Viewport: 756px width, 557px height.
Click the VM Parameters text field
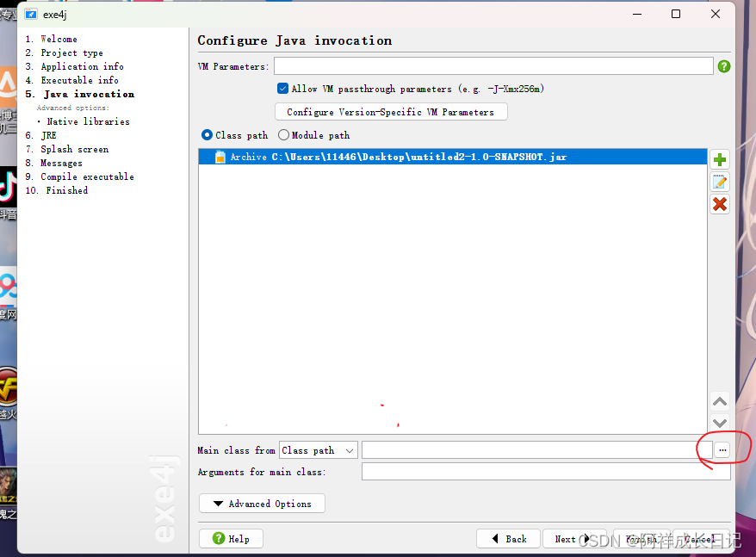click(x=493, y=66)
